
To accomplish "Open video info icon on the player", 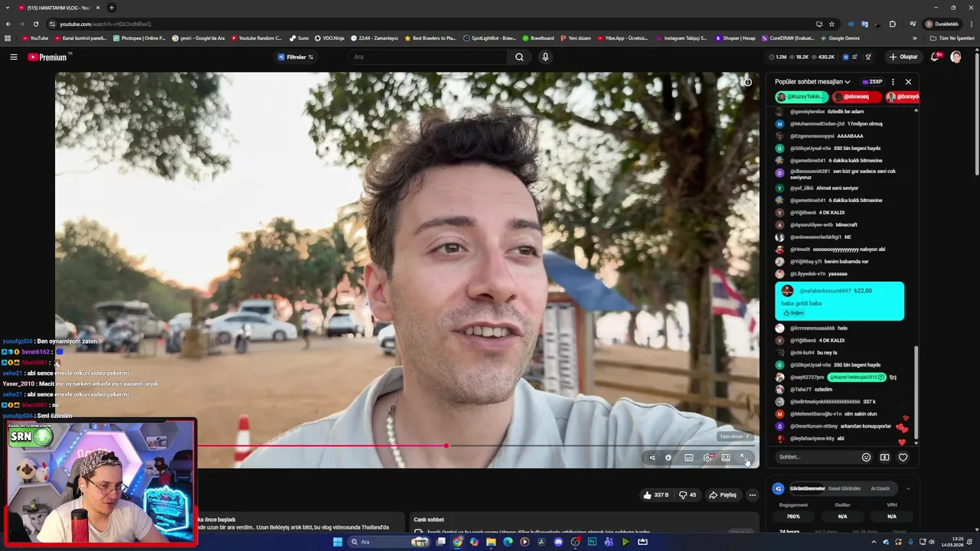I will (748, 82).
